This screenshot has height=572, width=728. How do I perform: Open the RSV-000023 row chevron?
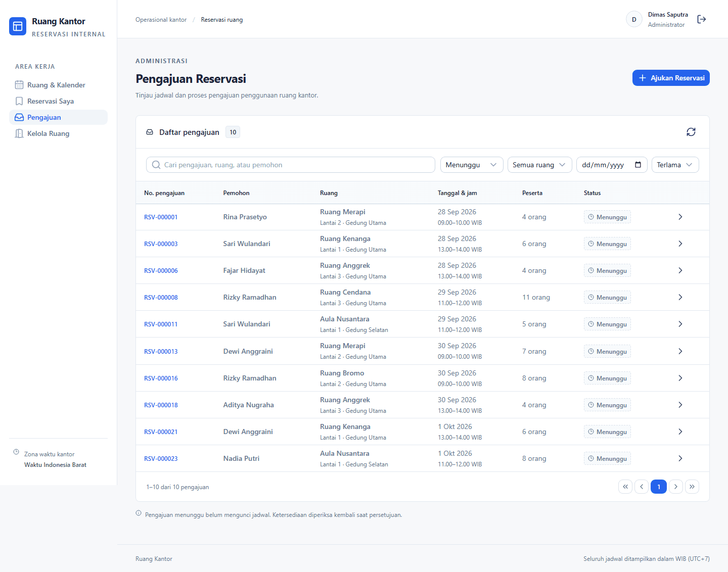(x=680, y=458)
